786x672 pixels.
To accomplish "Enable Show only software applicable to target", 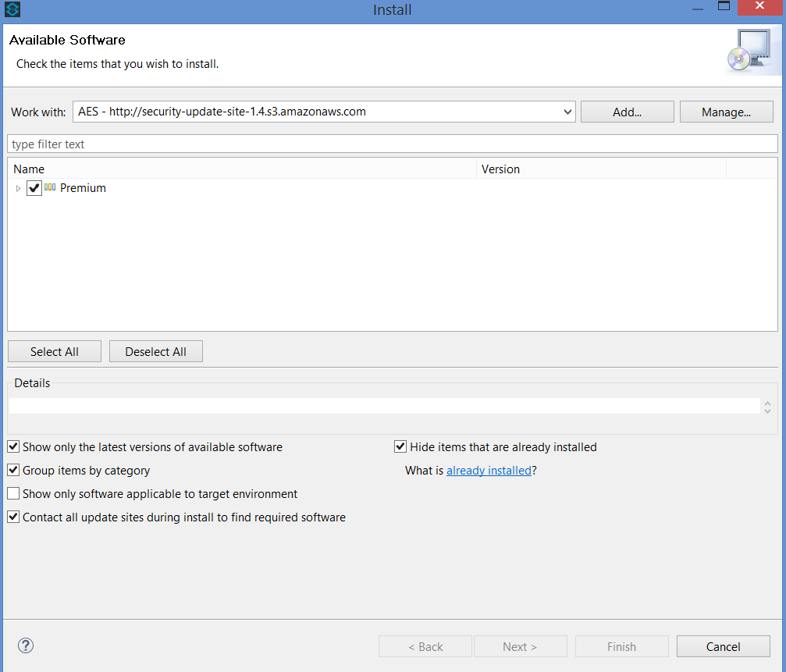I will point(13,494).
